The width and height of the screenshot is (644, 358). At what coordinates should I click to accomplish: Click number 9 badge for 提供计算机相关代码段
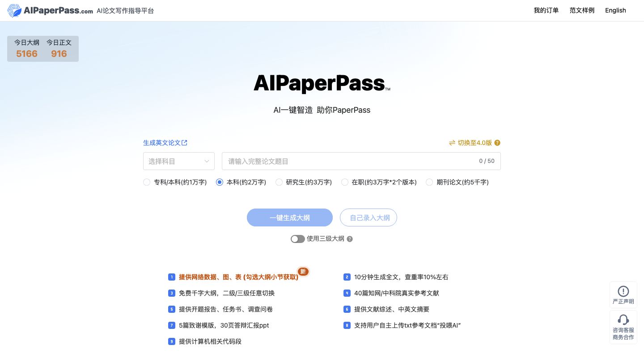pyautogui.click(x=171, y=341)
